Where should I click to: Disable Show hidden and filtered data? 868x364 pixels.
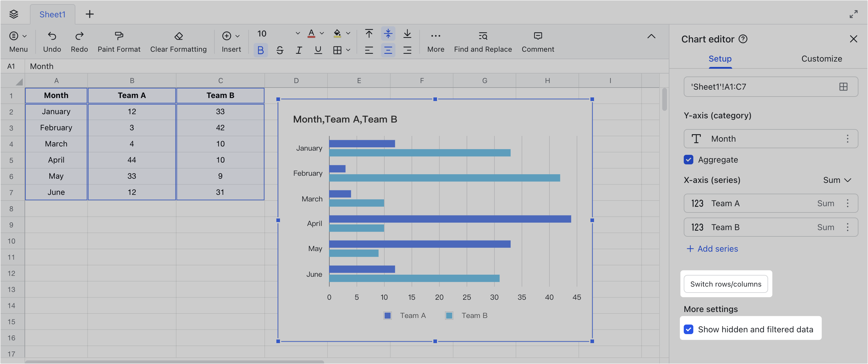coord(689,329)
